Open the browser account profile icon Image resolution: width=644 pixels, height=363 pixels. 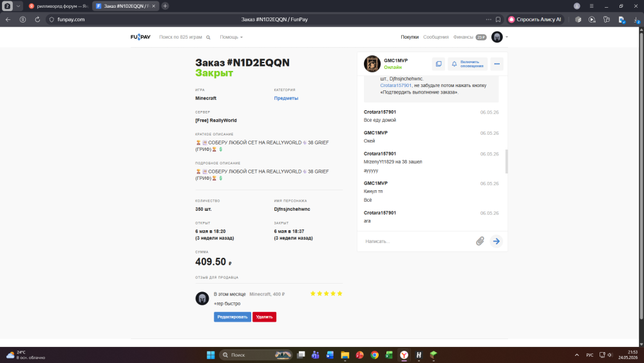[576, 6]
